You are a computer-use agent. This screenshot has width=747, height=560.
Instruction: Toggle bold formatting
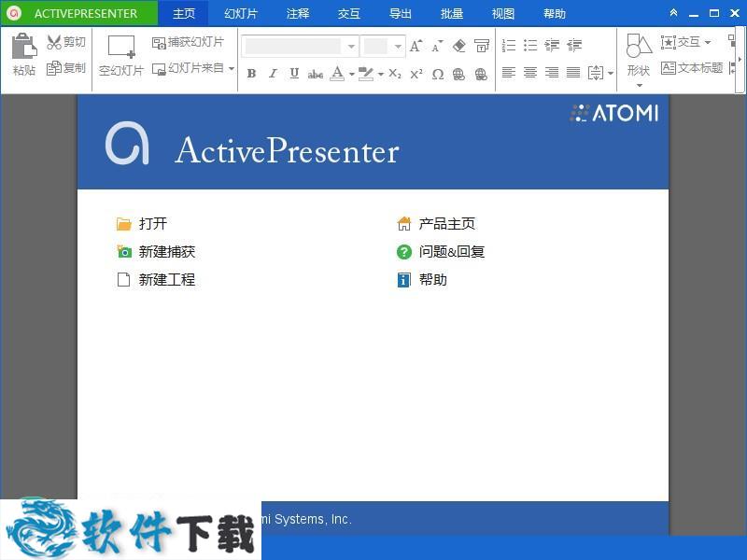[251, 74]
